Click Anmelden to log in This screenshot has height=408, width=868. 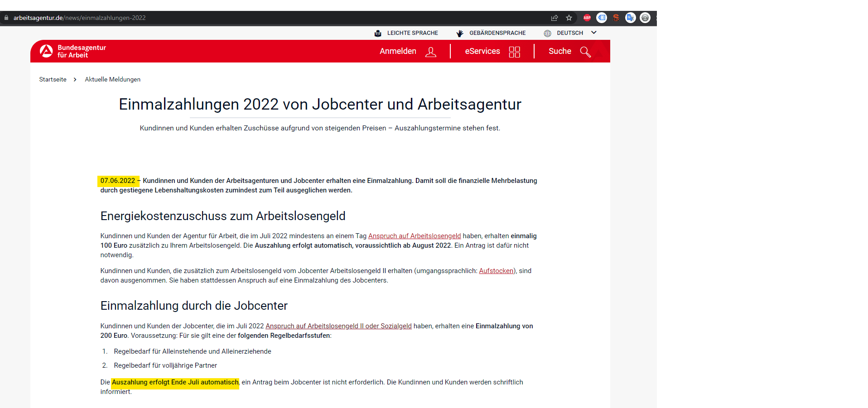click(398, 51)
